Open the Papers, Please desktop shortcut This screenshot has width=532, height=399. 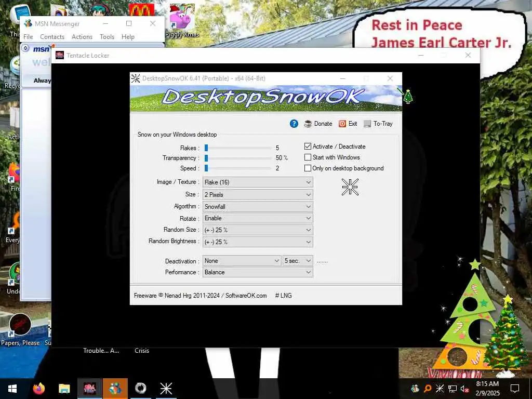coord(20,330)
